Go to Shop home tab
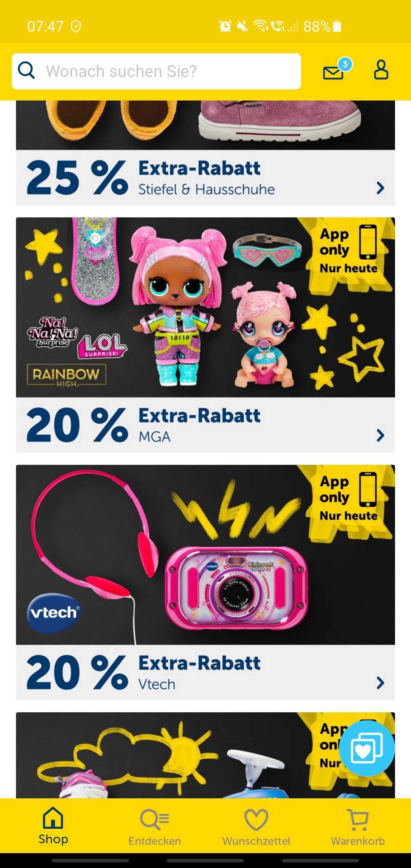This screenshot has height=868, width=411. [53, 826]
